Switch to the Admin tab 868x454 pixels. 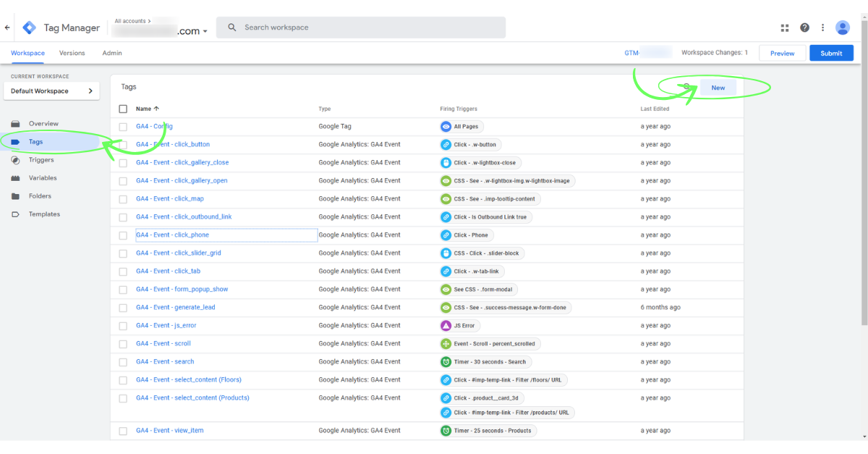[x=112, y=53]
